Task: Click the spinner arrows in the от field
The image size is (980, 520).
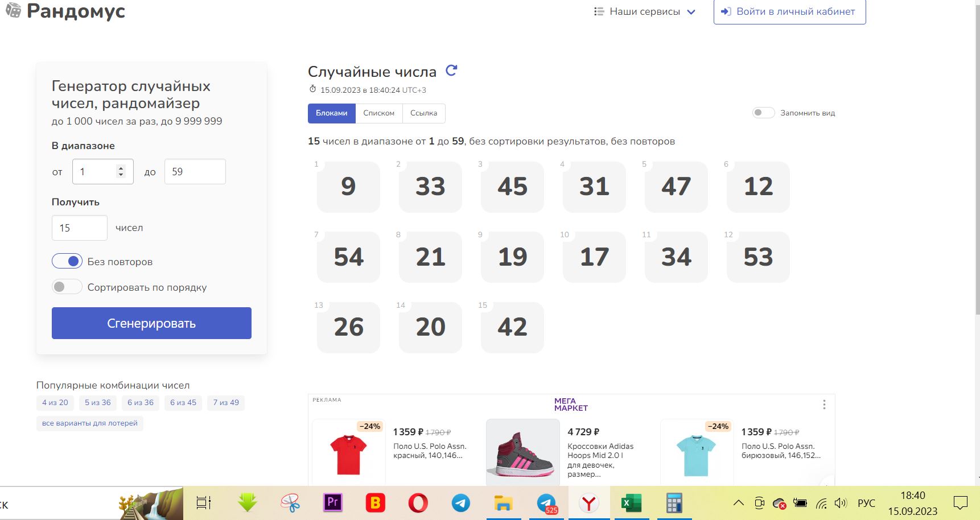Action: tap(121, 171)
